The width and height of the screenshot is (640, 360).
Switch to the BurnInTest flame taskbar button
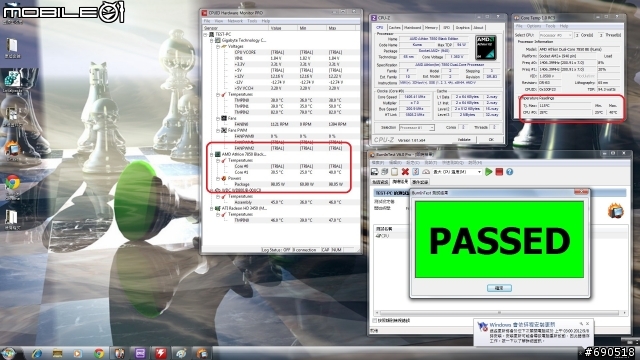tap(202, 353)
